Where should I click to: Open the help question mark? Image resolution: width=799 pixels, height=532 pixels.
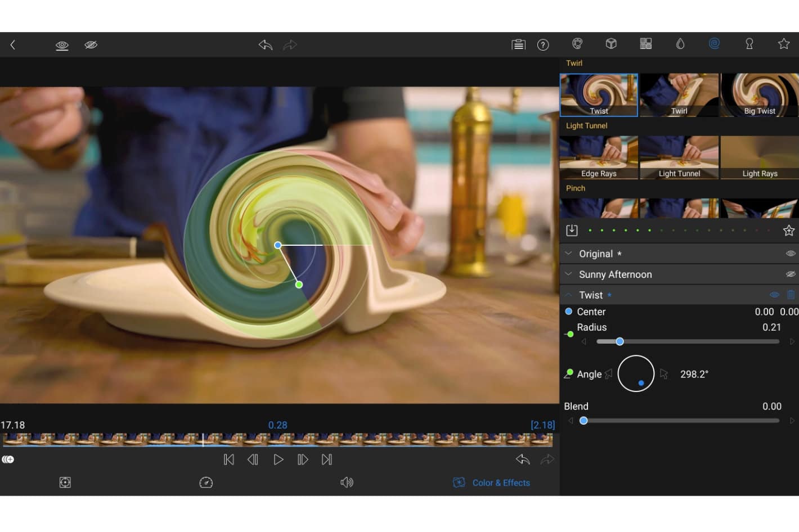pos(543,44)
